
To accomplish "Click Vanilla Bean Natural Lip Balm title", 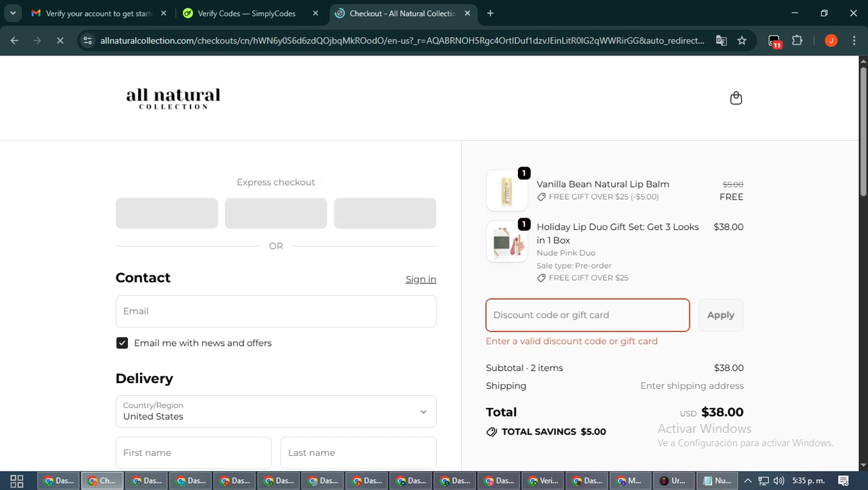I will pyautogui.click(x=602, y=184).
